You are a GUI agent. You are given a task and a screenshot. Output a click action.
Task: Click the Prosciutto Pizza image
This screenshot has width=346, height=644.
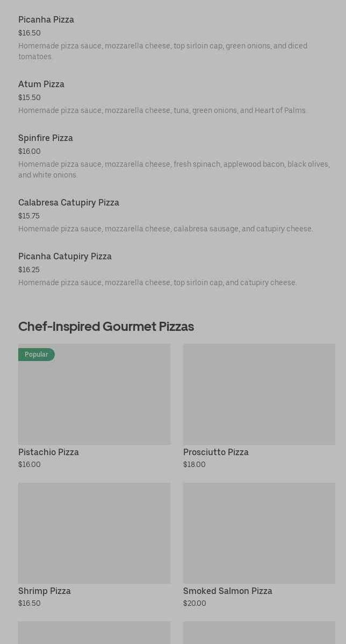[259, 394]
